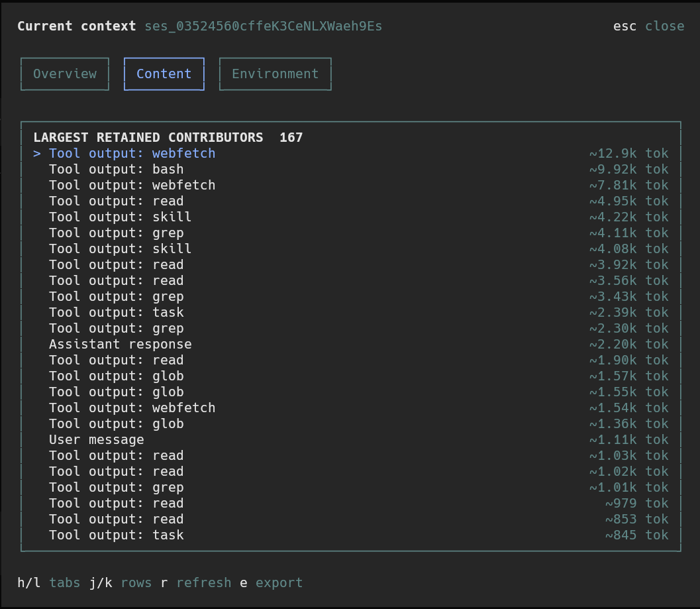Select the grep row with ~1.01k tok
Image resolution: width=700 pixels, height=609 pixels.
(x=351, y=488)
